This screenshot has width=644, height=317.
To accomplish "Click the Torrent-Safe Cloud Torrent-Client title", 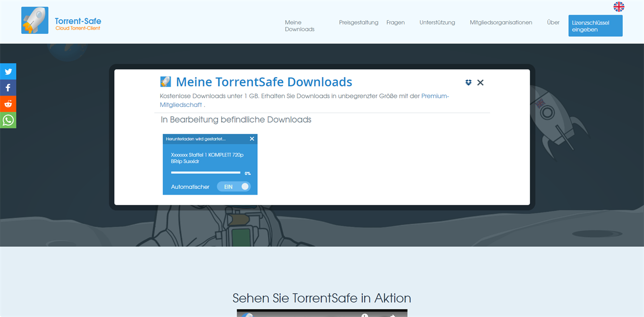I will pos(78,24).
